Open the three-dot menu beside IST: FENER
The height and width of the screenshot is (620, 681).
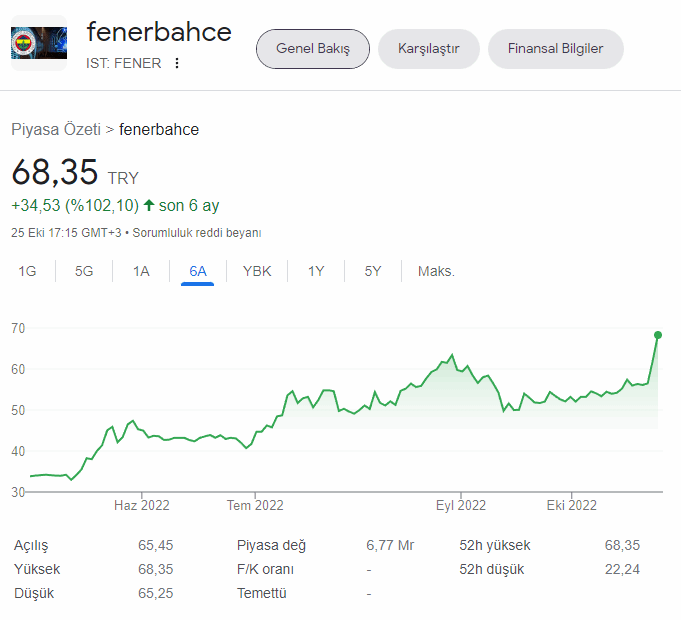click(177, 63)
